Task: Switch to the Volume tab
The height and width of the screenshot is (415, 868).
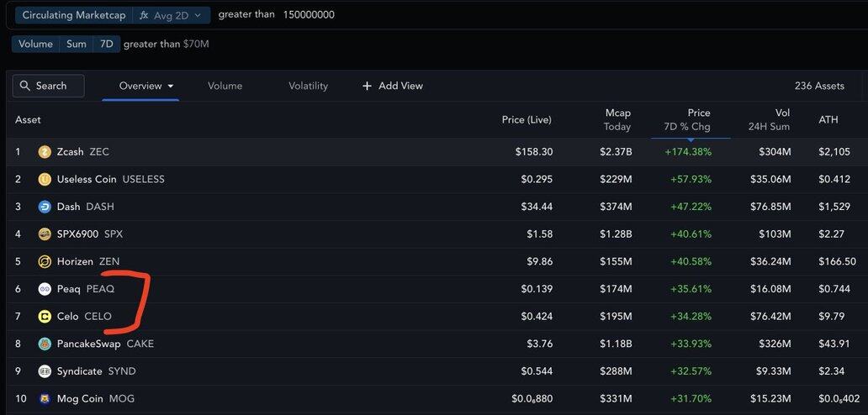Action: click(x=225, y=86)
